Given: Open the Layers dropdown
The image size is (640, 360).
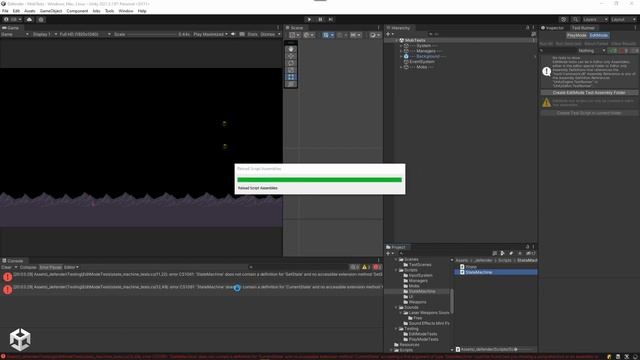Looking at the screenshot, I should [594, 19].
